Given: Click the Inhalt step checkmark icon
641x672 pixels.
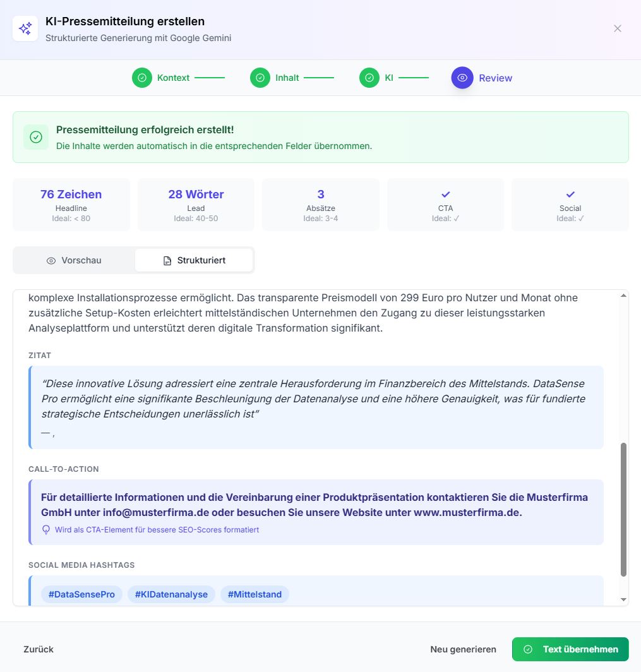Looking at the screenshot, I should pyautogui.click(x=260, y=78).
